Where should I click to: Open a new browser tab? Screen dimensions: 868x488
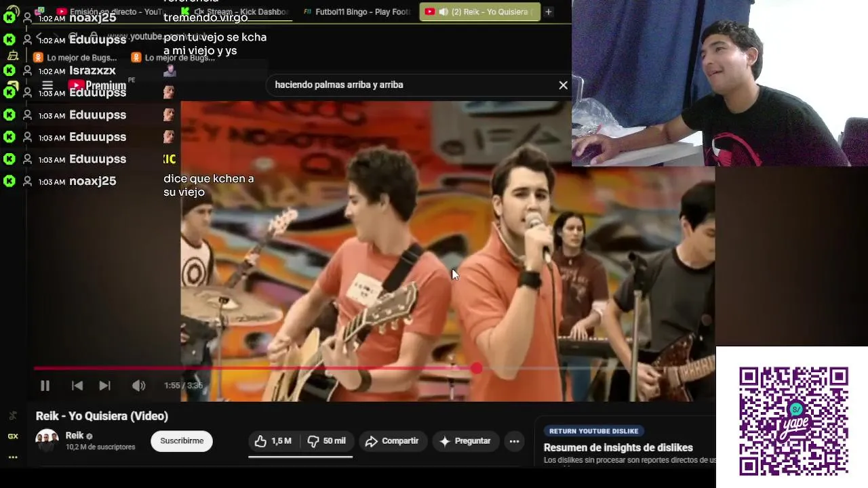[x=549, y=12]
